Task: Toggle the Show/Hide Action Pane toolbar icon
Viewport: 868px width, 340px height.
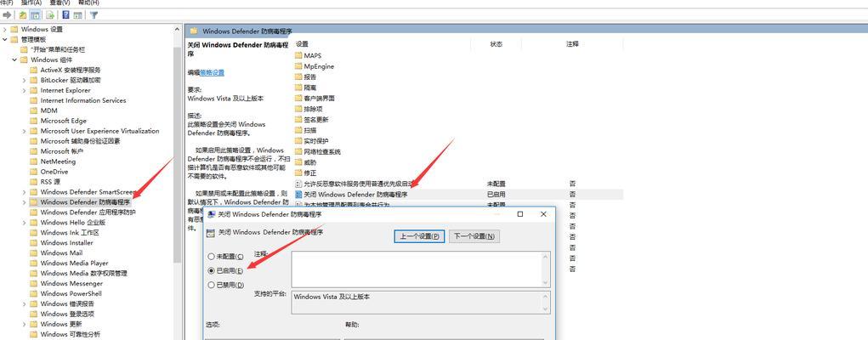Action: tap(77, 15)
